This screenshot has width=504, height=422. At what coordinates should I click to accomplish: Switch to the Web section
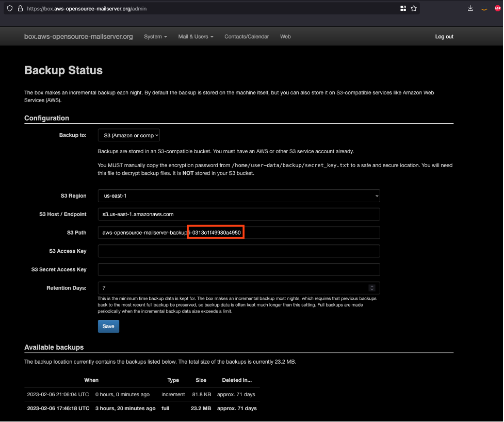[285, 37]
